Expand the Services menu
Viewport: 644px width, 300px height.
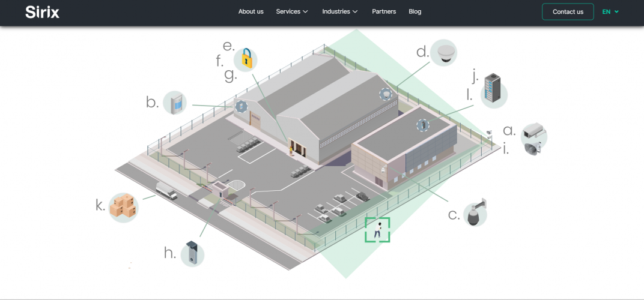(x=292, y=11)
